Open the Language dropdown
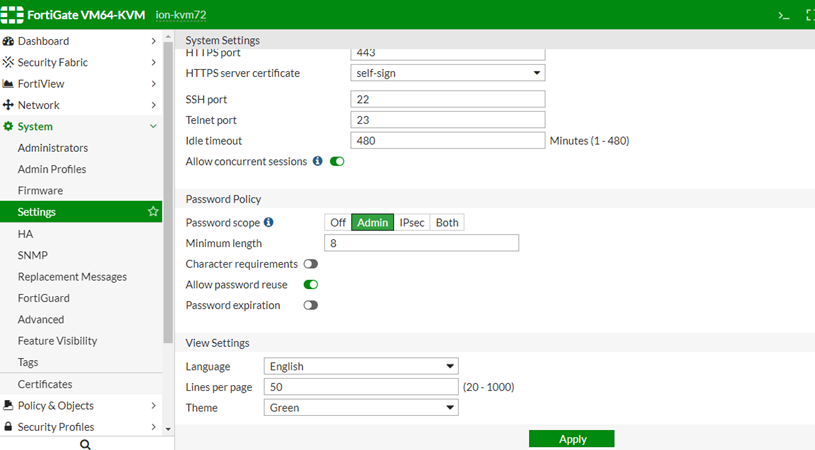This screenshot has width=815, height=450. coord(361,366)
